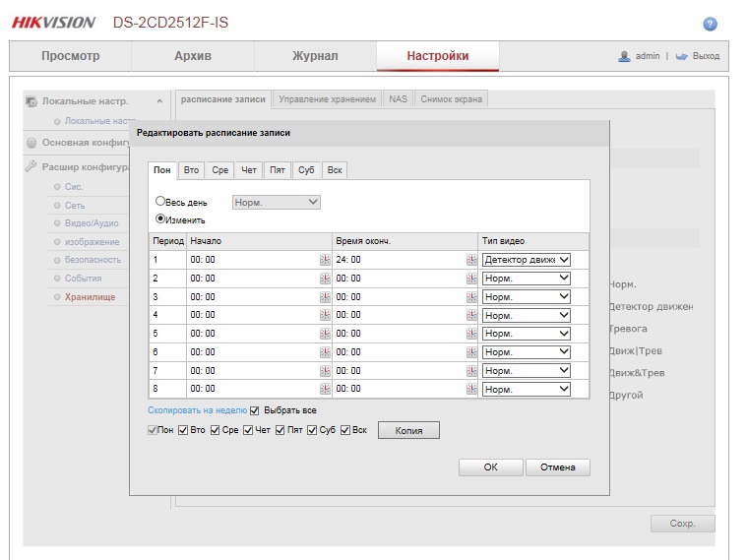Open the help question mark icon
The image size is (747, 560).
click(x=710, y=24)
